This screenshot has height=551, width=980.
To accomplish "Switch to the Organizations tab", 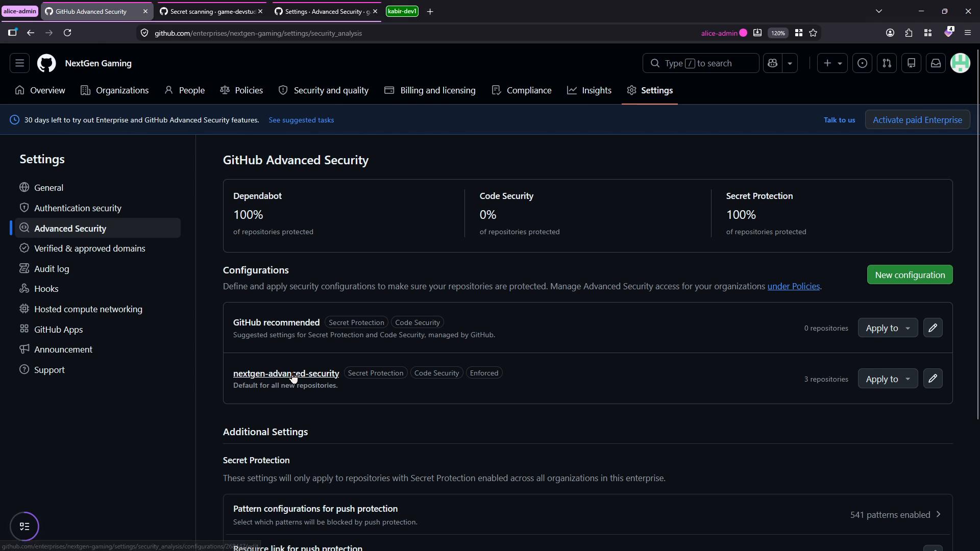I will pyautogui.click(x=115, y=90).
